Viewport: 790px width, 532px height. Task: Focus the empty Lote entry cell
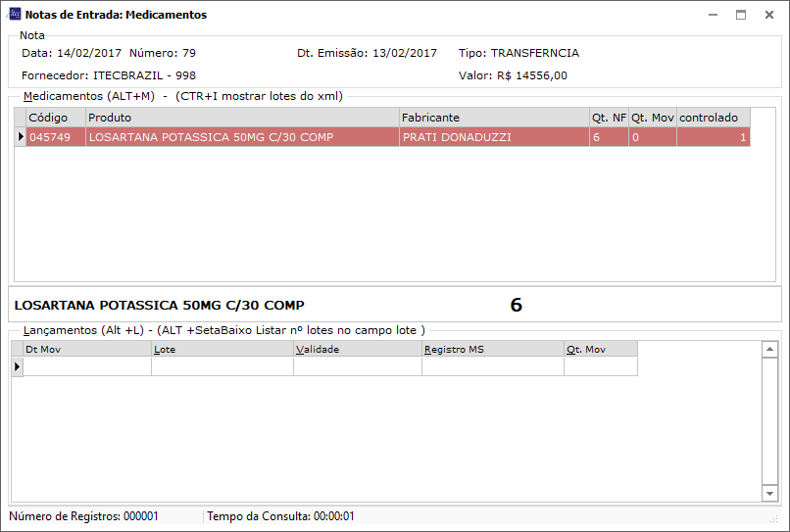click(222, 366)
